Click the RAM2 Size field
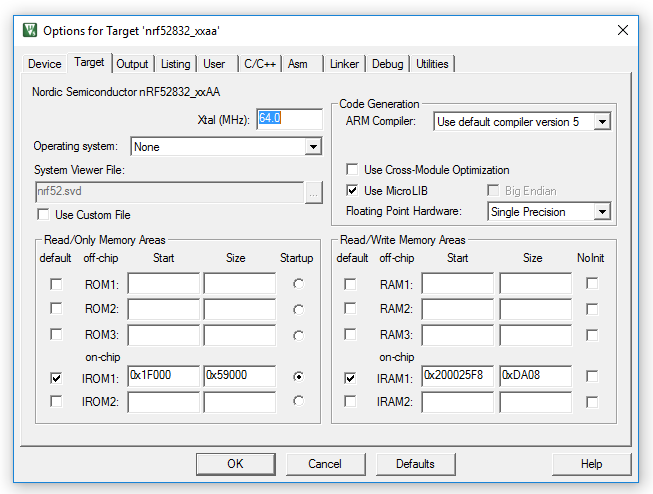This screenshot has height=494, width=653. pos(536,309)
